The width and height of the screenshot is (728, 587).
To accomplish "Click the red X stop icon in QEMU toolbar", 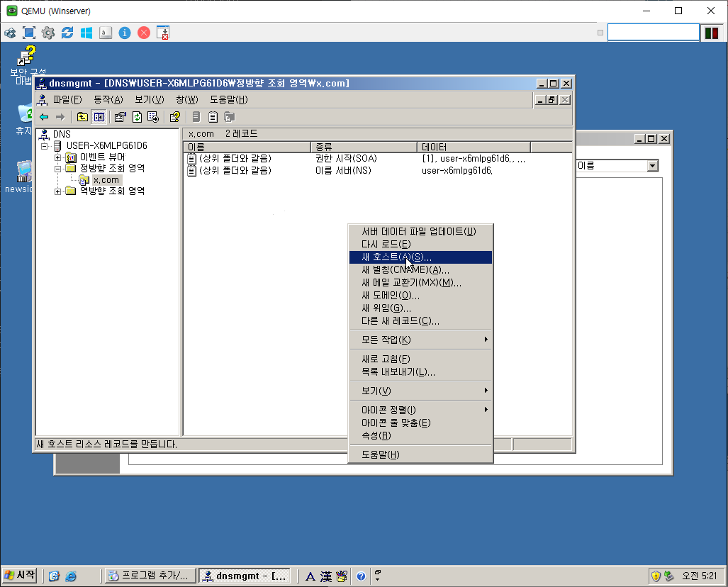I will [x=144, y=33].
